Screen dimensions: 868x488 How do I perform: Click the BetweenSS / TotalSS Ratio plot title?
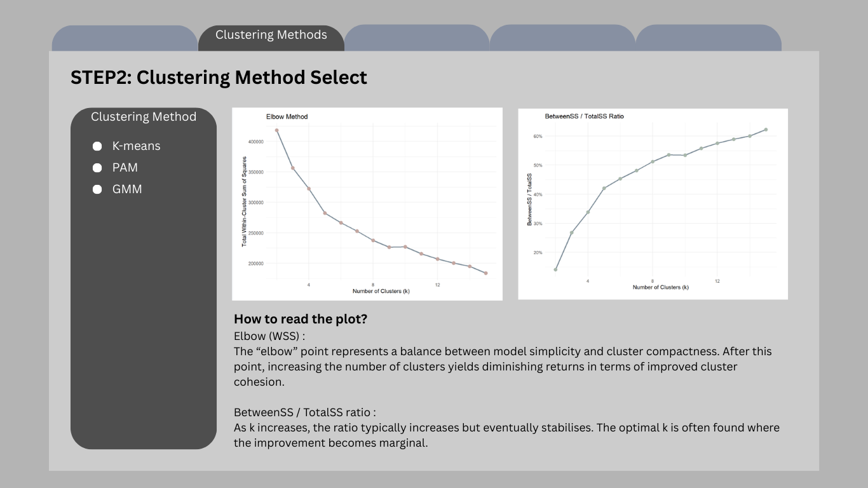coord(584,116)
